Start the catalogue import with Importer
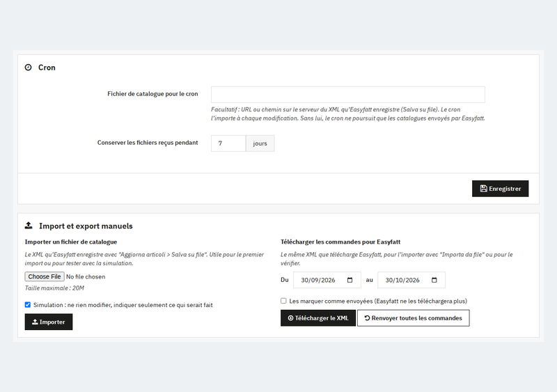The height and width of the screenshot is (392, 557). point(49,322)
